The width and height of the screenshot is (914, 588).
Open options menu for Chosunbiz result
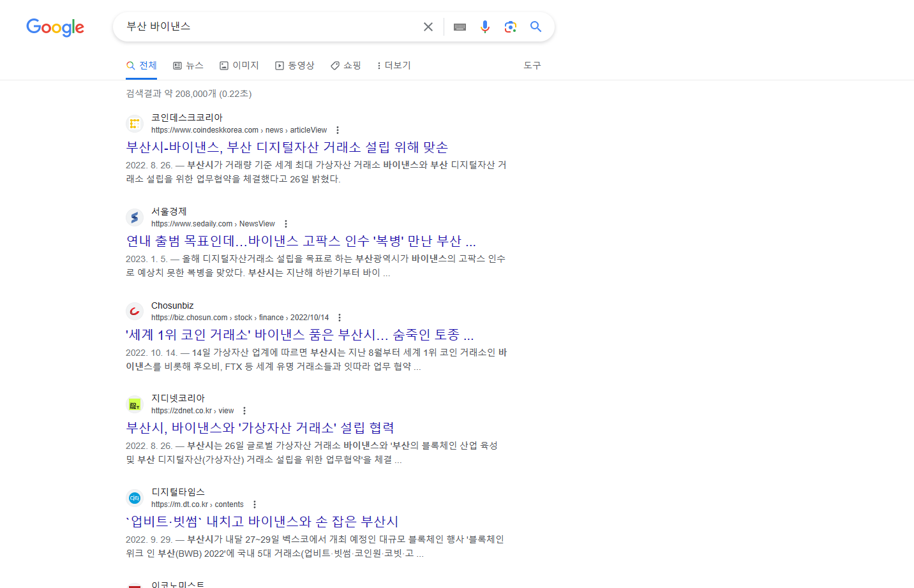click(x=340, y=318)
